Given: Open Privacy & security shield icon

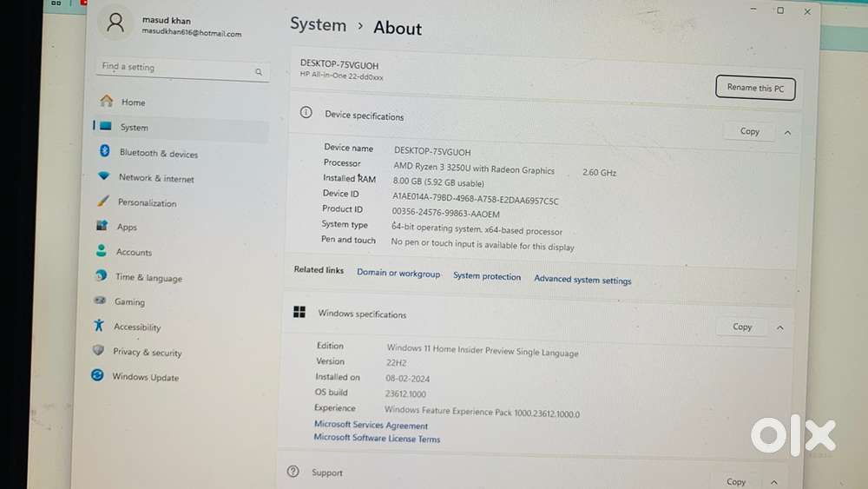Looking at the screenshot, I should [x=99, y=350].
